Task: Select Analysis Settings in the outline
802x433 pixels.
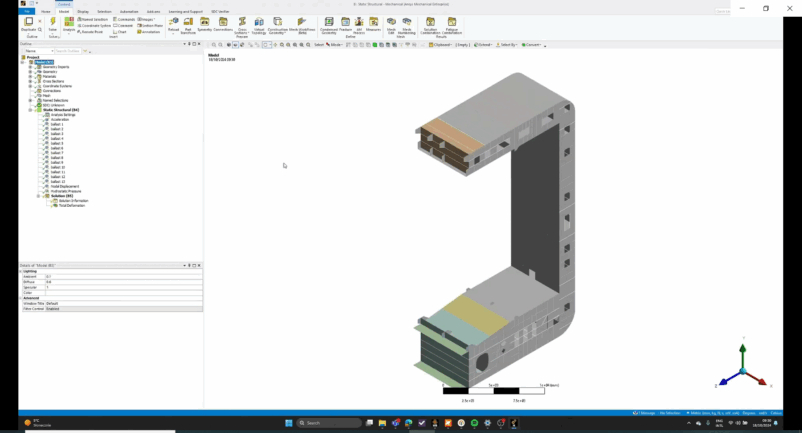Action: click(x=63, y=115)
